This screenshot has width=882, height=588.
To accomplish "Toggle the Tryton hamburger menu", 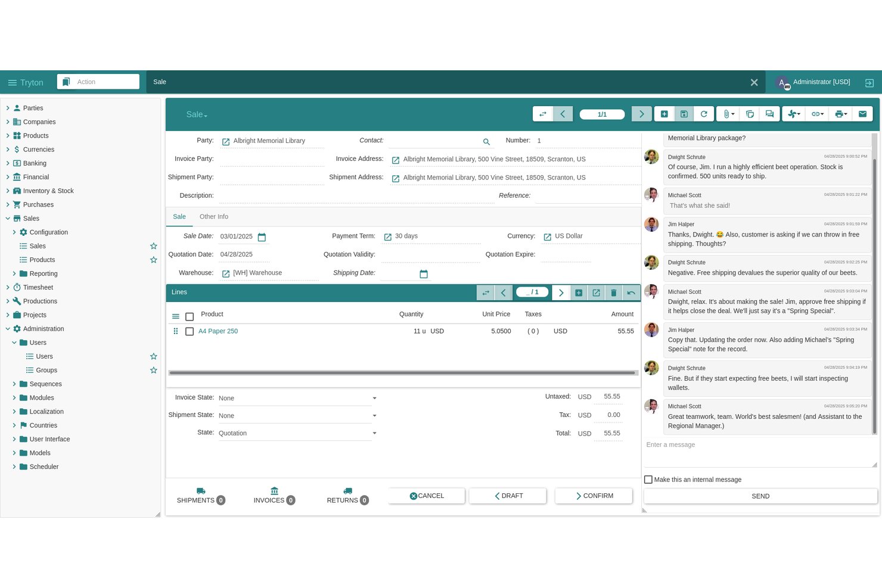I will [x=12, y=83].
